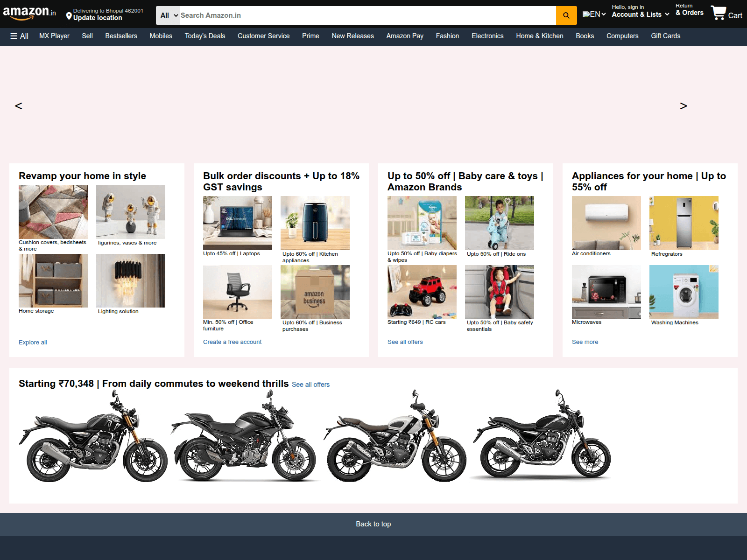The height and width of the screenshot is (560, 747).
Task: Click Bulk order discounts heading
Action: (281, 182)
